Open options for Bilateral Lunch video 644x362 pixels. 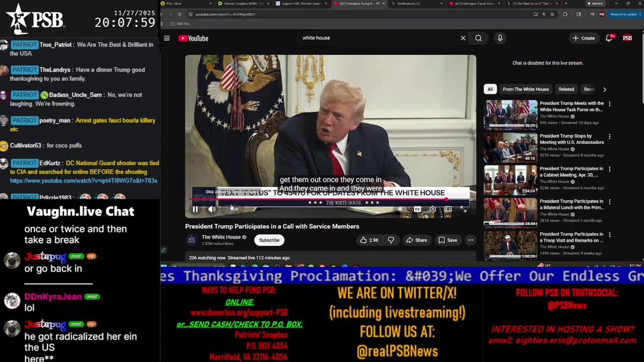click(610, 202)
